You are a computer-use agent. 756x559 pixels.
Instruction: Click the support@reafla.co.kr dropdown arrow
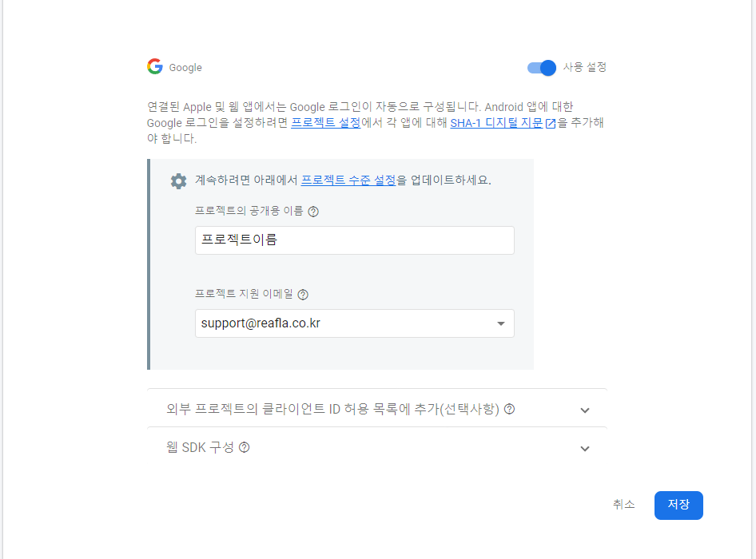coord(501,323)
